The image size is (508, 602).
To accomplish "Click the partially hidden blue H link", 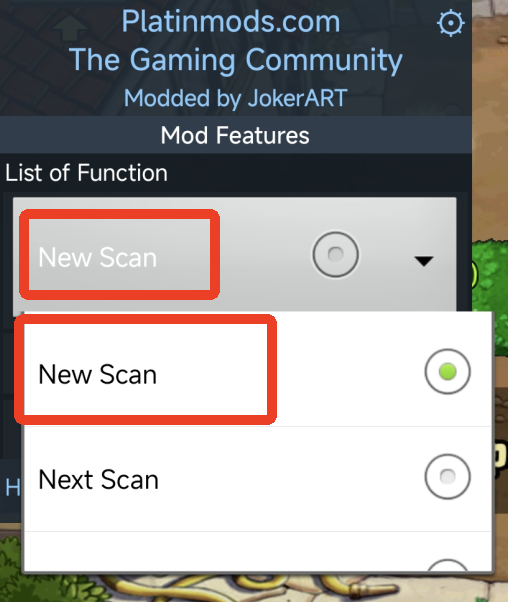I will pyautogui.click(x=12, y=488).
